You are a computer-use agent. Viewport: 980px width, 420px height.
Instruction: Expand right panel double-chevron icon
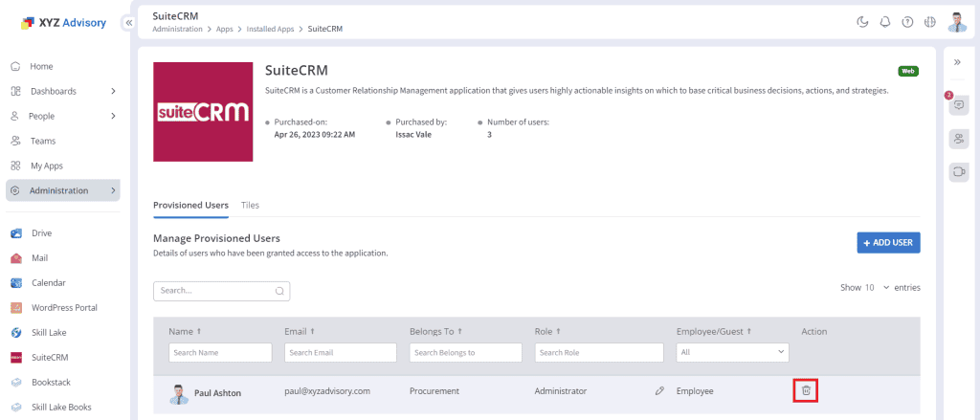pyautogui.click(x=957, y=62)
